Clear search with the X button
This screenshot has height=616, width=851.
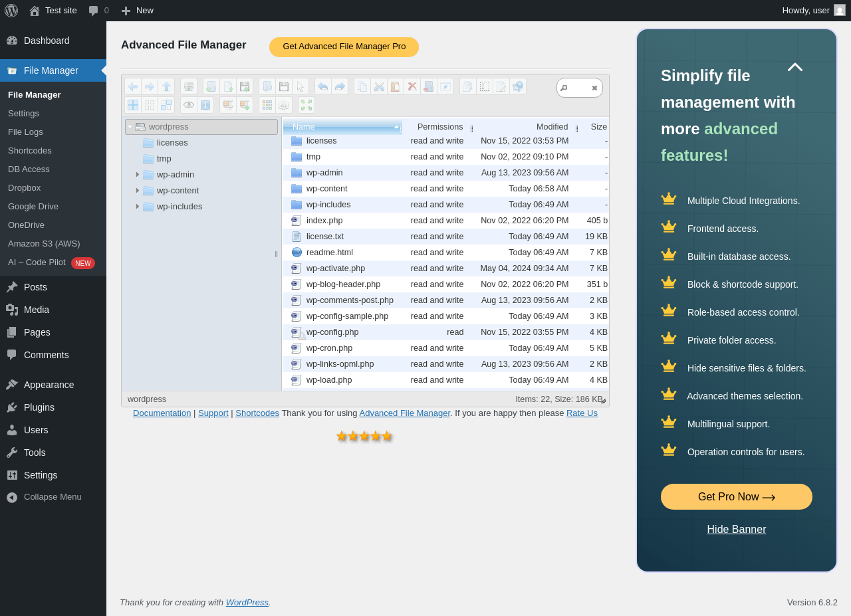click(594, 88)
